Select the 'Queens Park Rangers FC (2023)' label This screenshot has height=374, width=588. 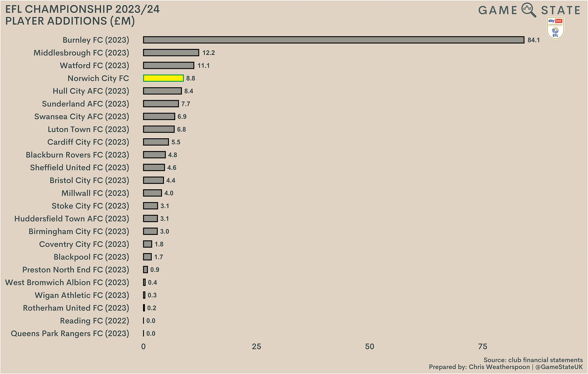coord(70,334)
